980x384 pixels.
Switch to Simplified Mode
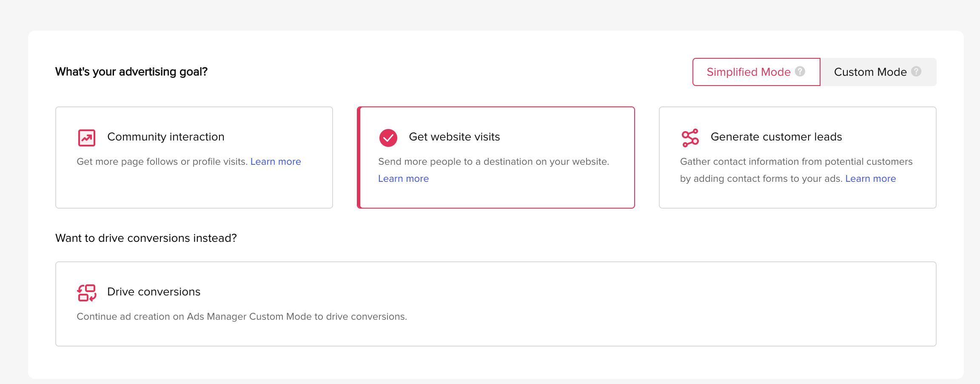pyautogui.click(x=748, y=72)
